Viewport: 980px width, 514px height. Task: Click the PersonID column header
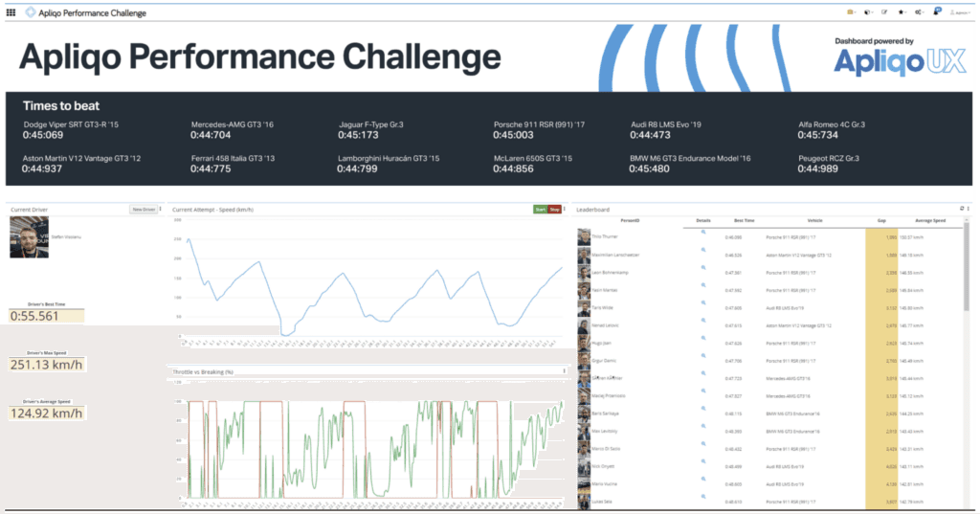[630, 221]
